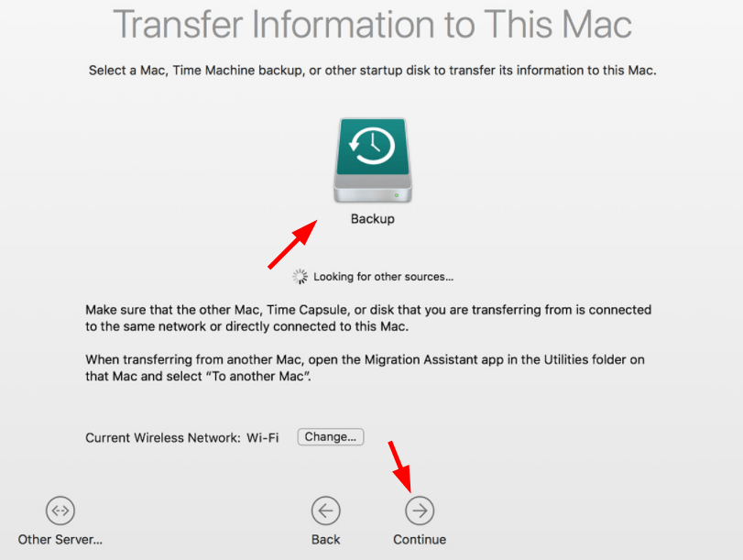Click the Change... wireless network button
Image resolution: width=743 pixels, height=560 pixels.
[331, 436]
